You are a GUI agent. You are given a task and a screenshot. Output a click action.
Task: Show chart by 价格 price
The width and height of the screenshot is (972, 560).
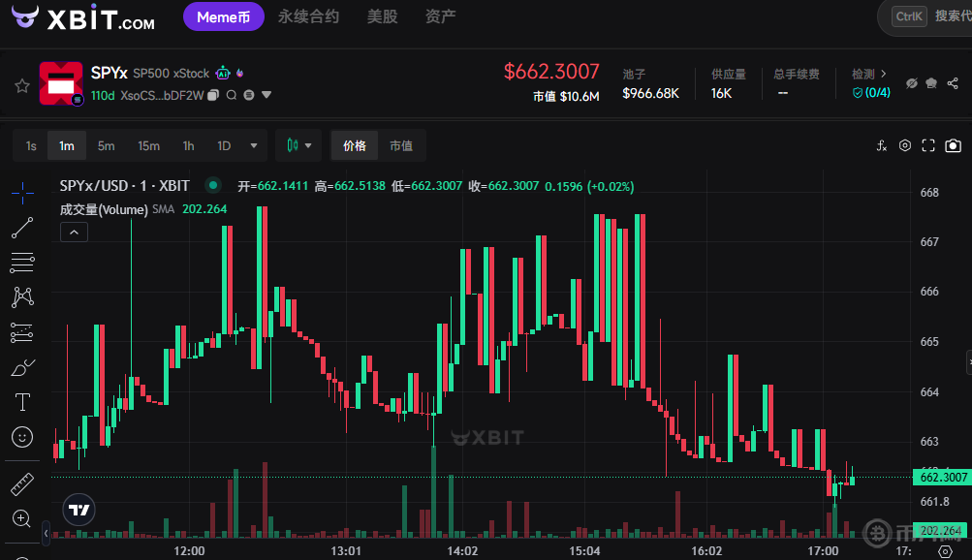[x=355, y=145]
